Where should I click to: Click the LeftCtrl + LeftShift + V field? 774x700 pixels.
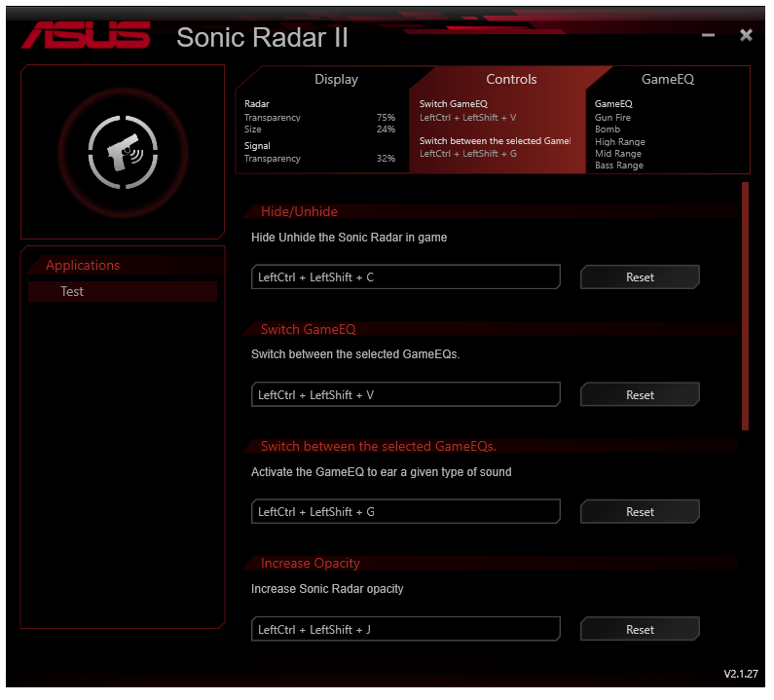click(x=406, y=395)
